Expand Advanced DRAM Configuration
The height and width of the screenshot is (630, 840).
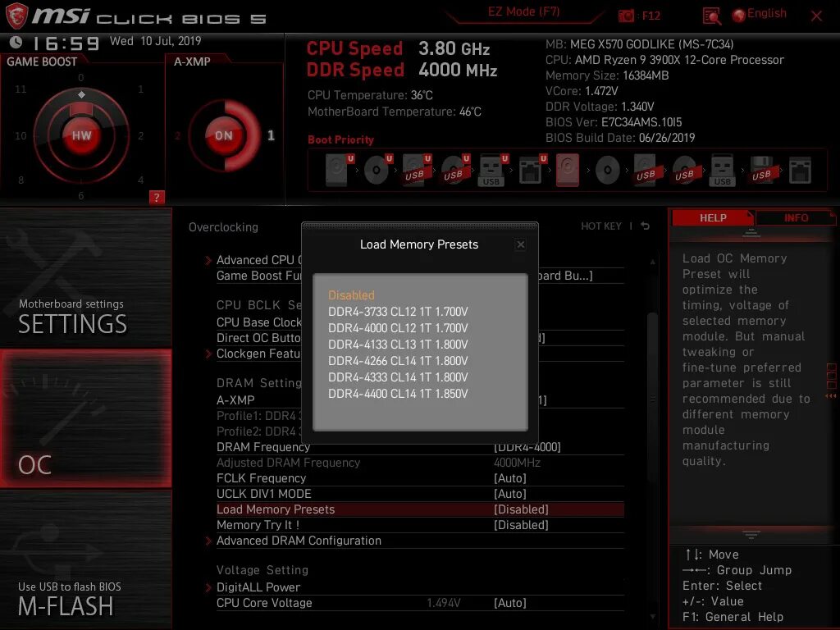[299, 541]
